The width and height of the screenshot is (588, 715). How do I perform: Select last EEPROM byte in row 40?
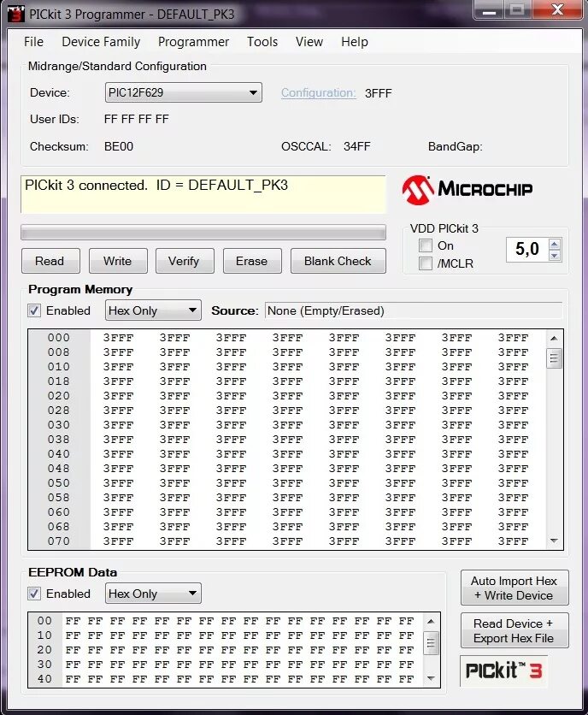pyautogui.click(x=406, y=679)
